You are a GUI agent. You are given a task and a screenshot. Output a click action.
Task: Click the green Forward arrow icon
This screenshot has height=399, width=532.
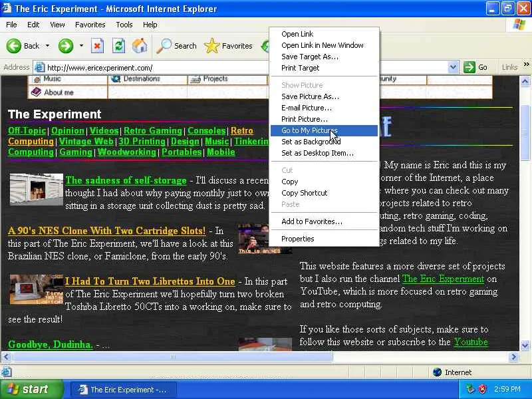(x=65, y=46)
